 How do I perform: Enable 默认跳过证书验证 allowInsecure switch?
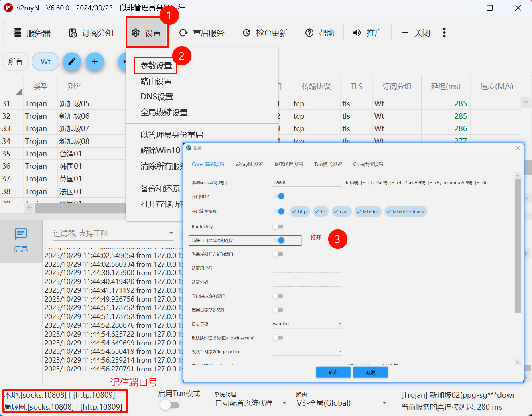tap(278, 338)
